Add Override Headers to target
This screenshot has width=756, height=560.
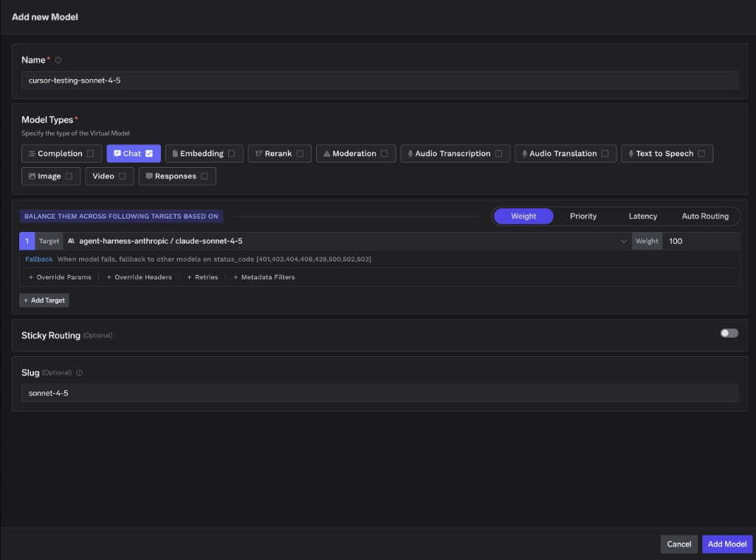pyautogui.click(x=140, y=277)
